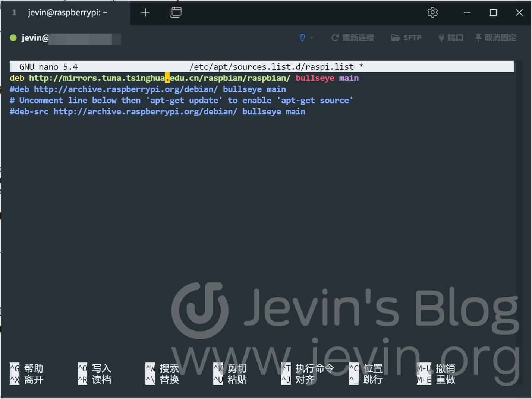Click the M-U 撤销 undo shortcut
The width and height of the screenshot is (532, 399).
pos(436,368)
